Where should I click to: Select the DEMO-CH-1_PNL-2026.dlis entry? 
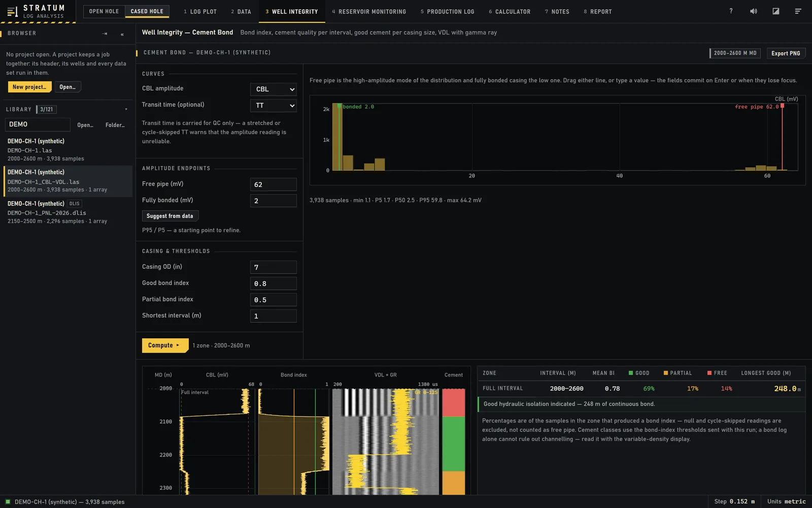coord(68,212)
